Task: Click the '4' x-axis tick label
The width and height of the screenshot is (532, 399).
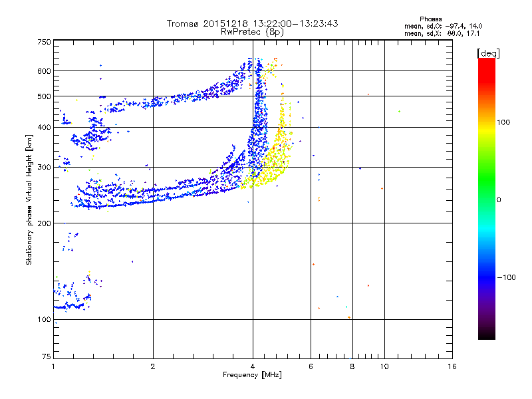Action: pyautogui.click(x=253, y=366)
